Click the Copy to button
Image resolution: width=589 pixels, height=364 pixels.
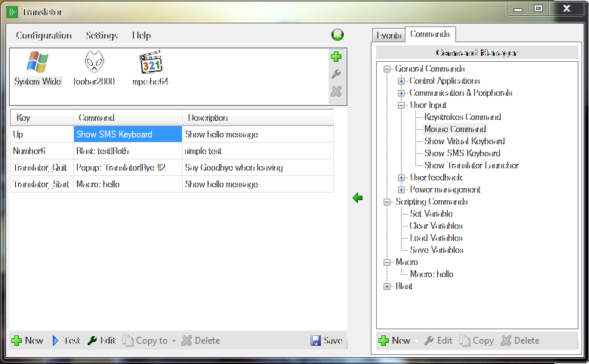146,341
